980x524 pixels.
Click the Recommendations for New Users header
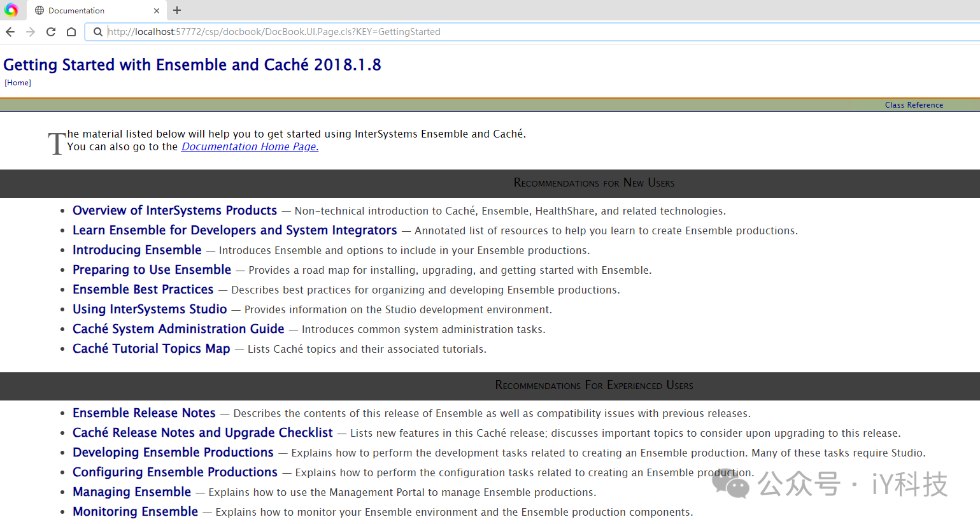pos(593,183)
